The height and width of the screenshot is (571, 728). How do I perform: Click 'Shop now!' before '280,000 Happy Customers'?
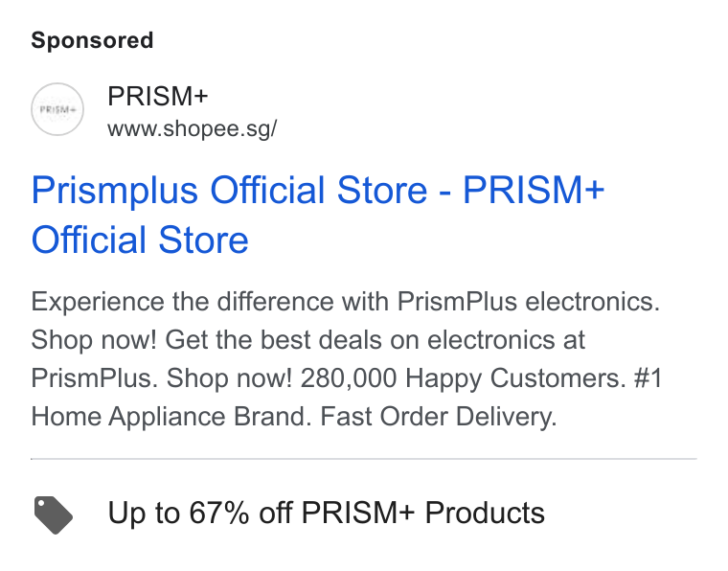point(229,378)
